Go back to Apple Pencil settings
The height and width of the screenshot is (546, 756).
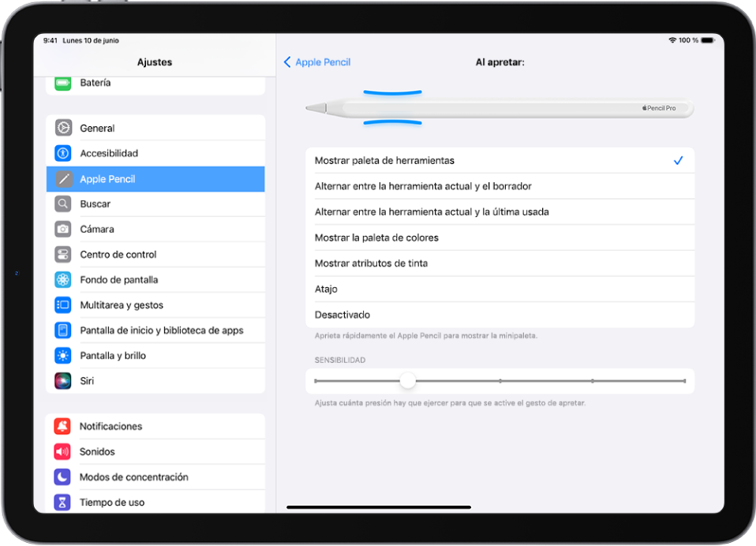point(317,62)
